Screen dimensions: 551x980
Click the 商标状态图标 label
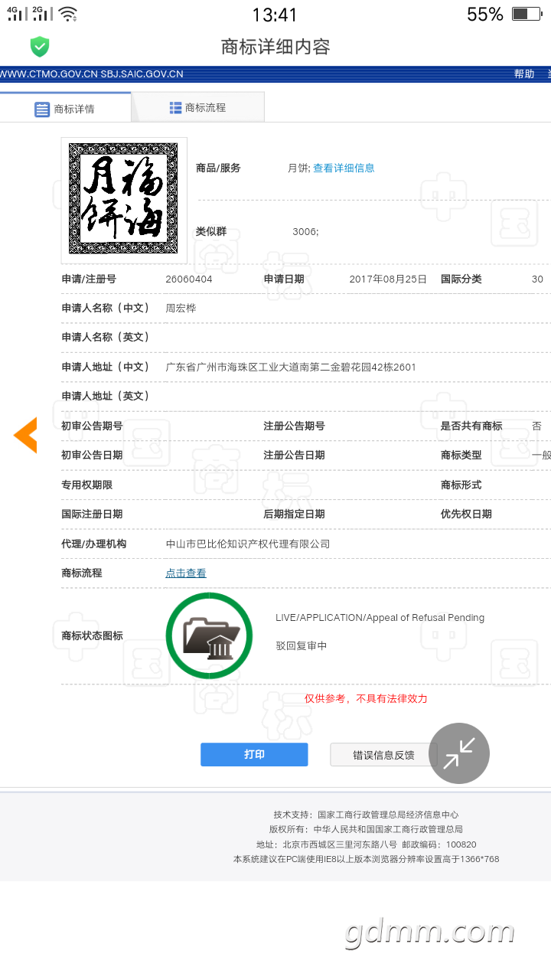pos(92,635)
